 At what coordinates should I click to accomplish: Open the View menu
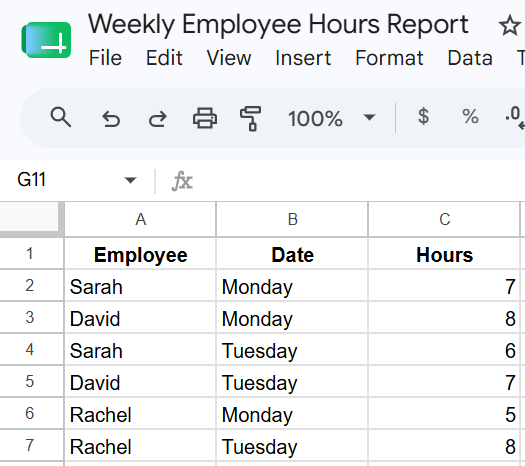click(x=229, y=58)
